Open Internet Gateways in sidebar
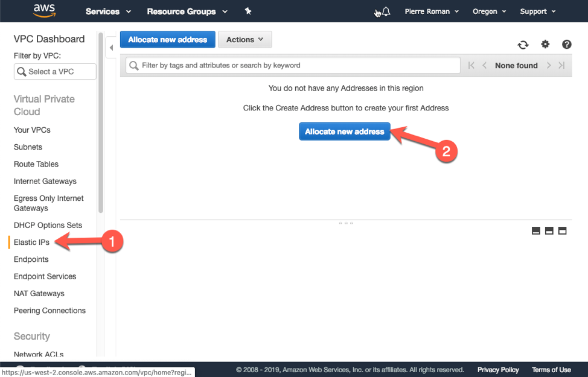Image resolution: width=588 pixels, height=377 pixels. [x=45, y=182]
